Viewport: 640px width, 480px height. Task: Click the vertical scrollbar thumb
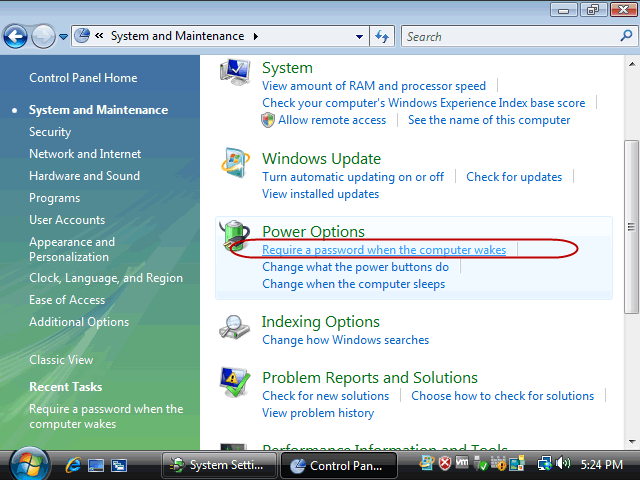click(632, 227)
